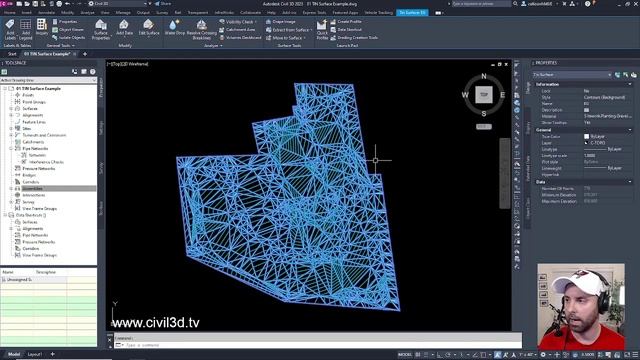Switch to the Start file tab

(12, 54)
